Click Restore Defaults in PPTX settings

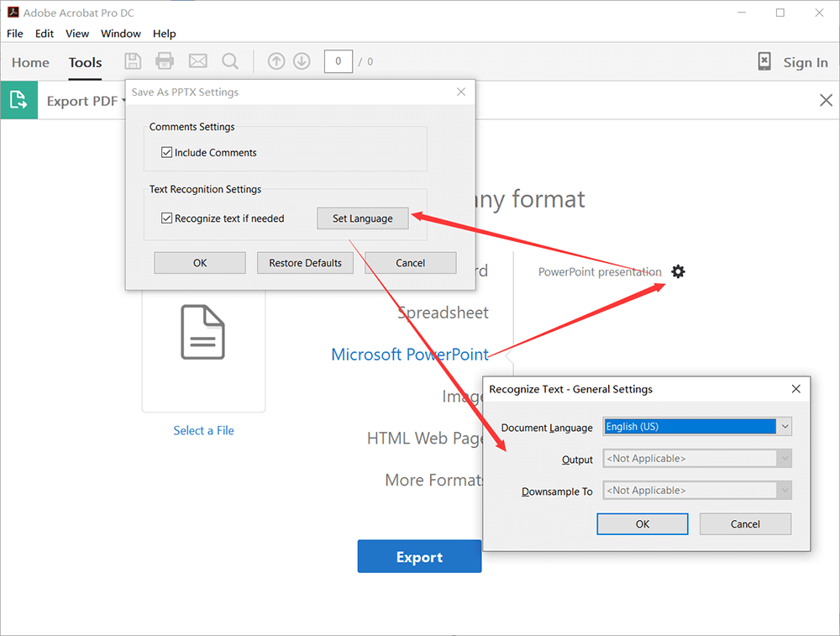(x=305, y=263)
